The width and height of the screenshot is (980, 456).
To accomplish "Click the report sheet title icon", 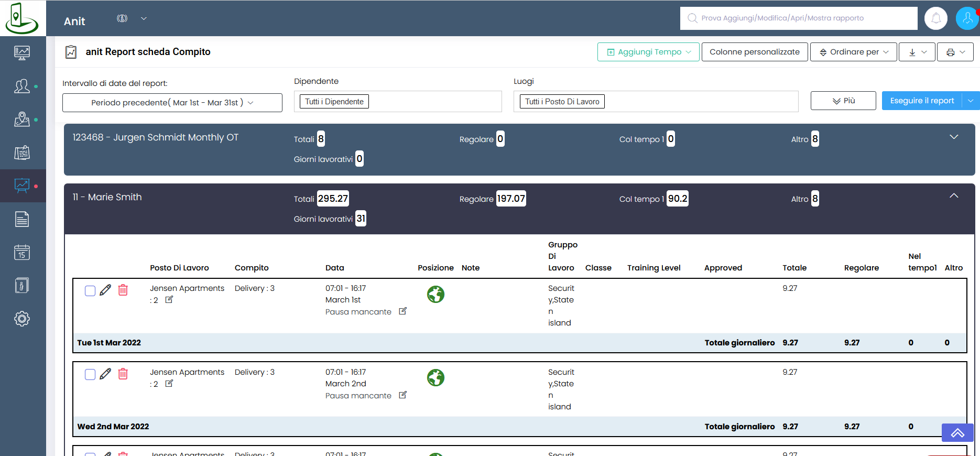I will [71, 52].
